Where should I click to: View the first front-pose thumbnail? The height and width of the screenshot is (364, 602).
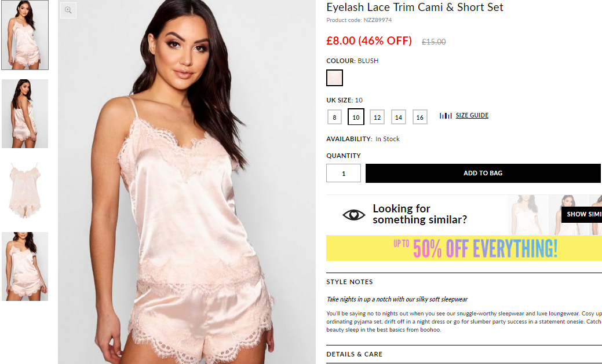(25, 35)
